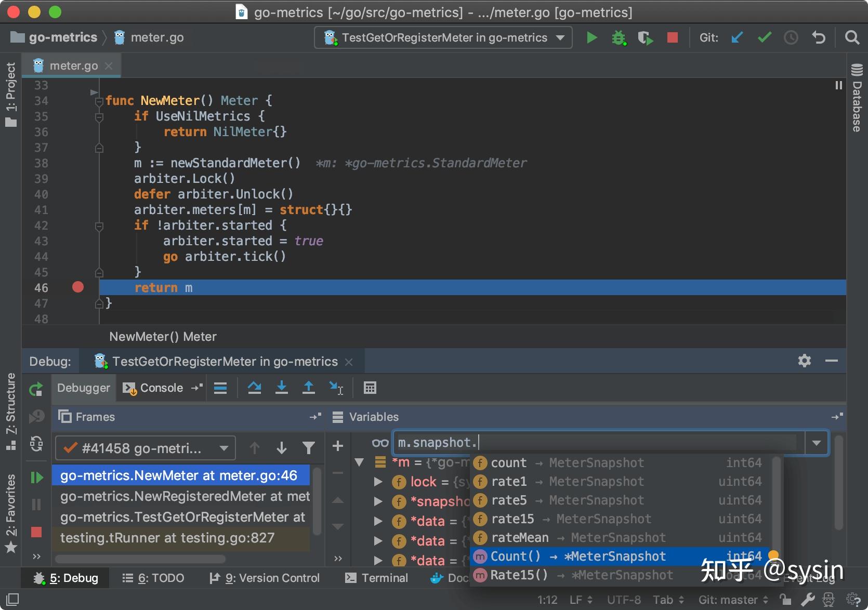Filter frames using the funnel icon
The width and height of the screenshot is (868, 610).
pos(309,447)
